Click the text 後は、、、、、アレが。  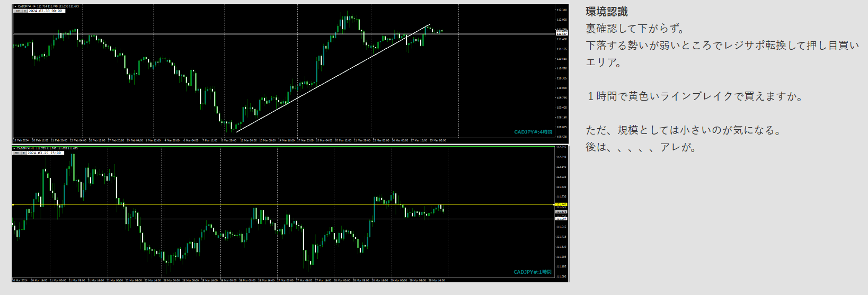click(x=641, y=147)
